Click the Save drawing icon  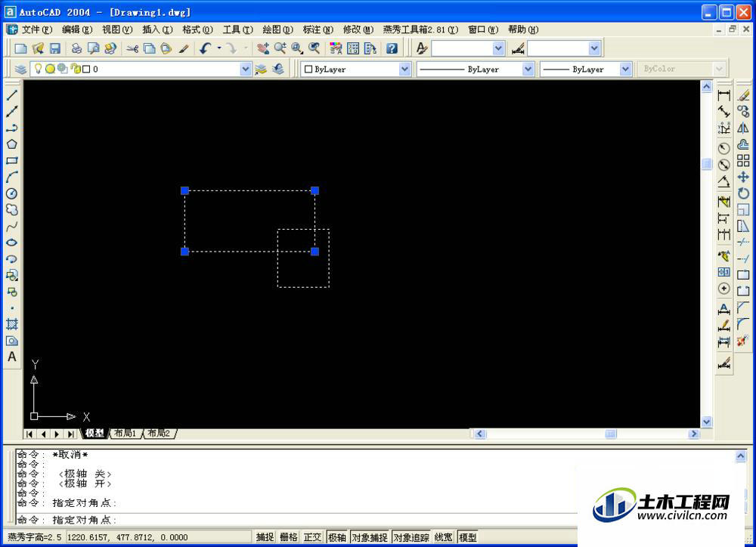[x=54, y=48]
